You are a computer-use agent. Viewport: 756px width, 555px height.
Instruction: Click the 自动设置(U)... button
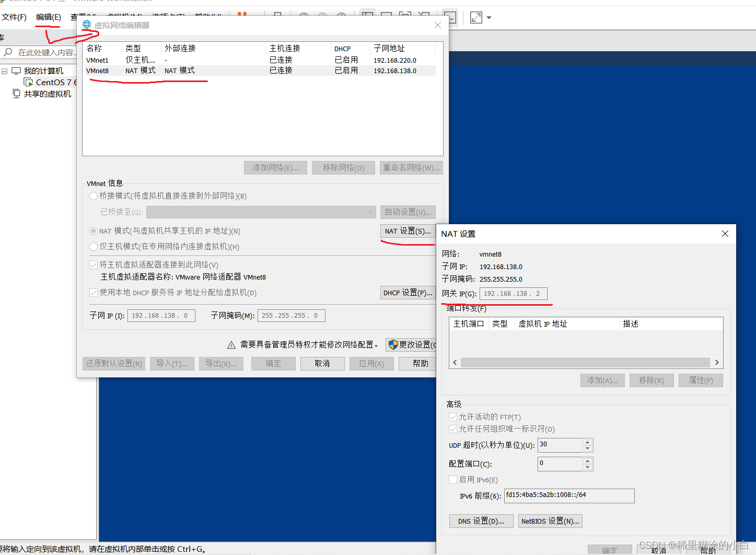[x=408, y=212]
